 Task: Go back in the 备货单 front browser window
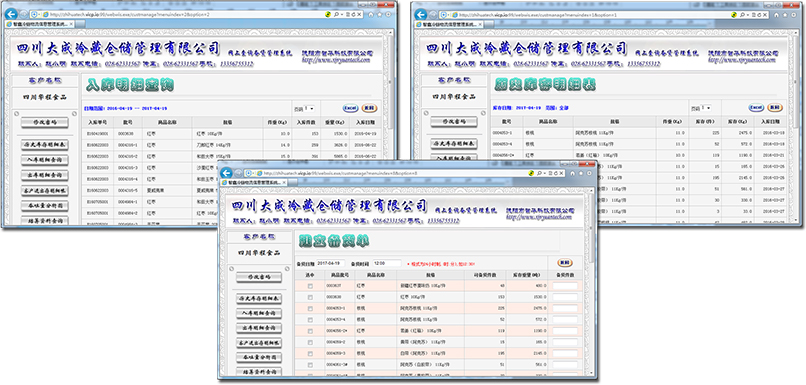point(226,173)
